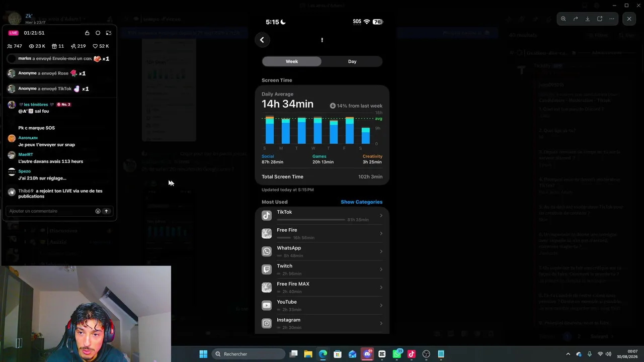
Task: Open File Explorer from the taskbar
Action: click(308, 354)
